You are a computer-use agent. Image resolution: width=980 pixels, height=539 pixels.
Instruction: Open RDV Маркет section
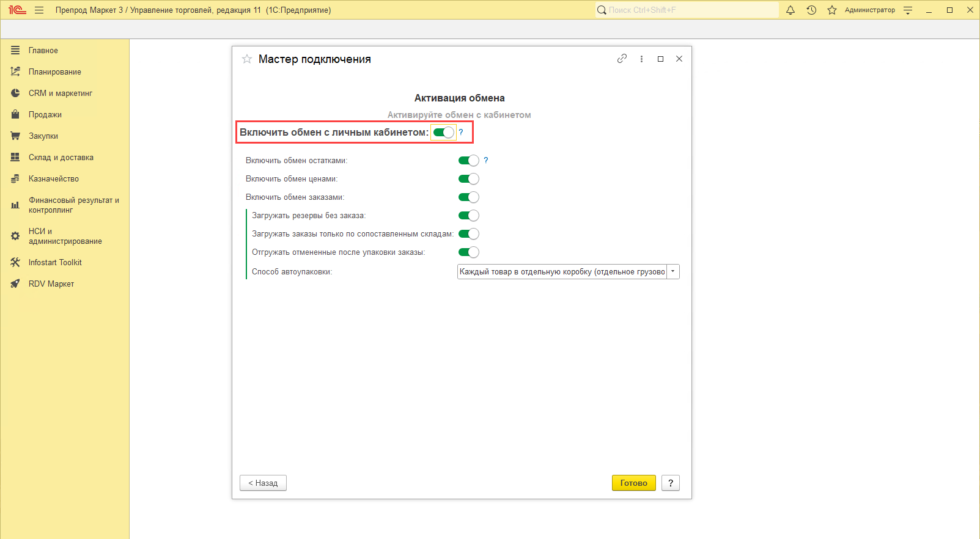pos(51,284)
